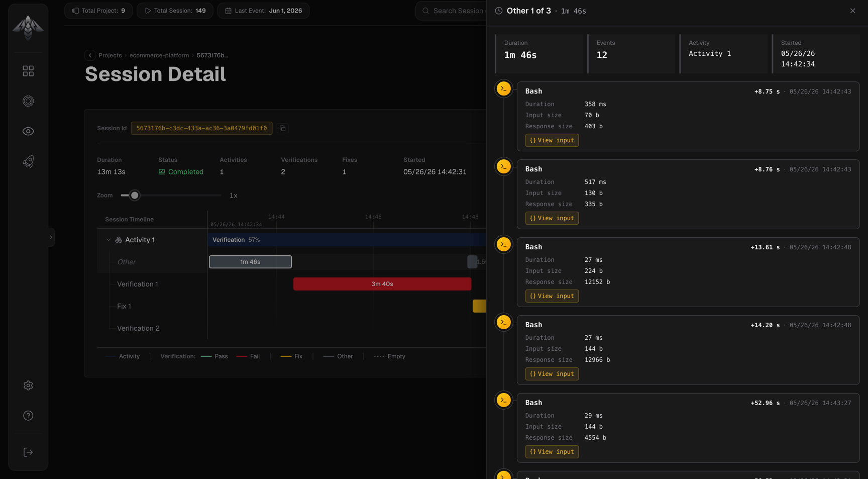The image size is (868, 479).
Task: Click the Empty legend entry
Action: tap(390, 356)
